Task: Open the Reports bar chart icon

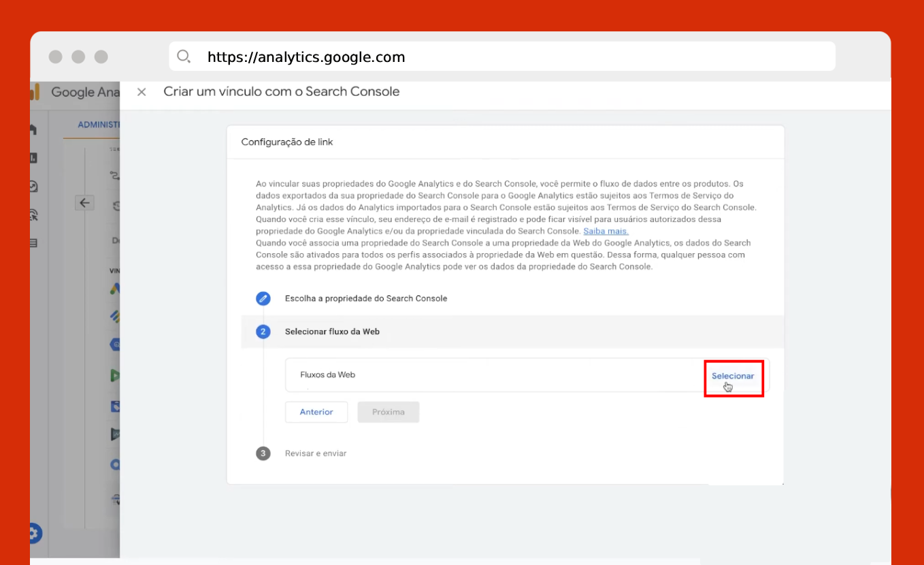Action: 33,158
